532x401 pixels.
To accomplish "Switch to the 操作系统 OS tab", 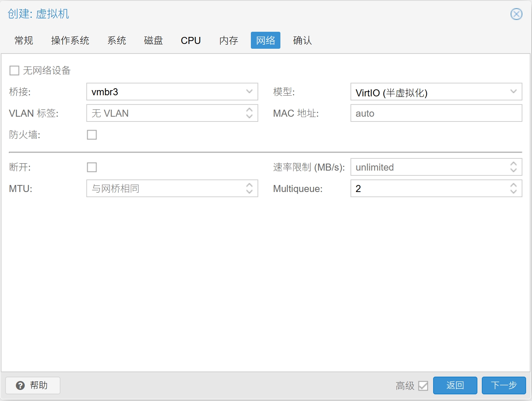I will (x=70, y=40).
